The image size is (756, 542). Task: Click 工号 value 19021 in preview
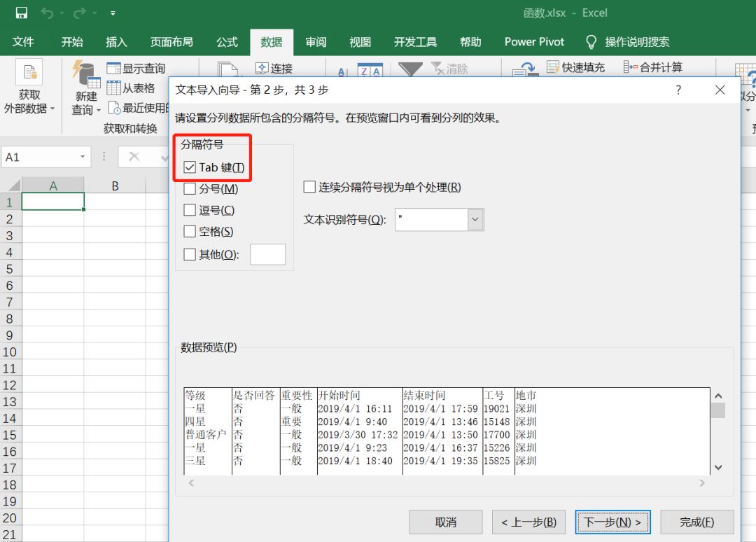pyautogui.click(x=496, y=408)
